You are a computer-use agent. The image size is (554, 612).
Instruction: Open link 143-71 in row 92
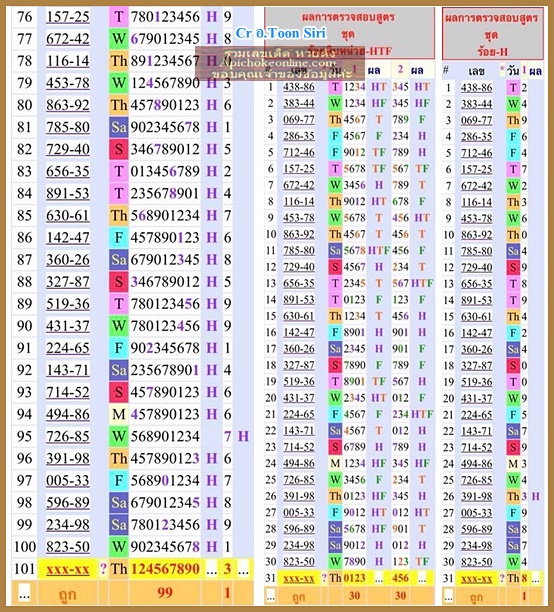(68, 370)
